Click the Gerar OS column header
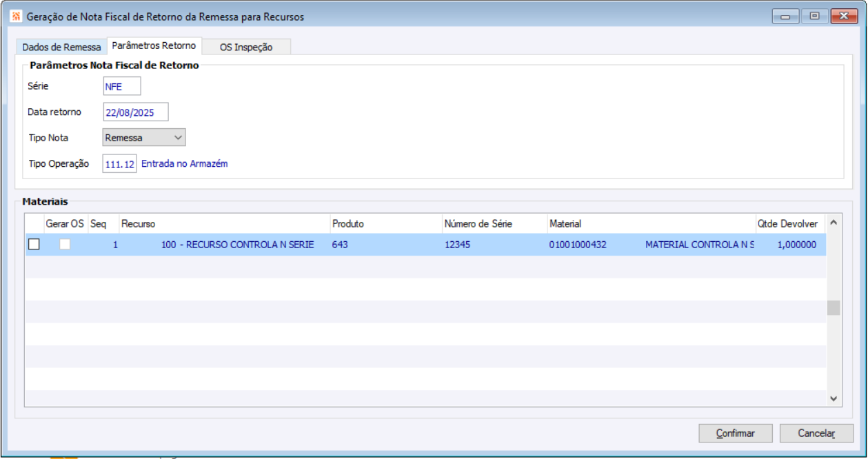 [65, 224]
